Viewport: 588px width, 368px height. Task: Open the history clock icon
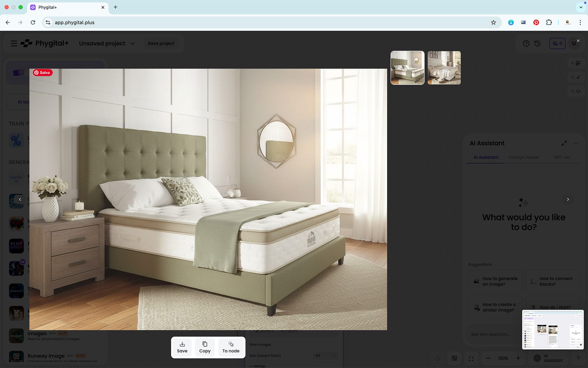click(x=537, y=44)
